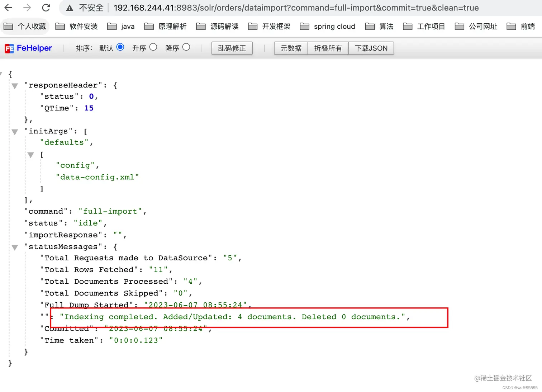Open the 源码解读 bookmark folder
Viewport: 542px width, 392px height.
(x=218, y=27)
